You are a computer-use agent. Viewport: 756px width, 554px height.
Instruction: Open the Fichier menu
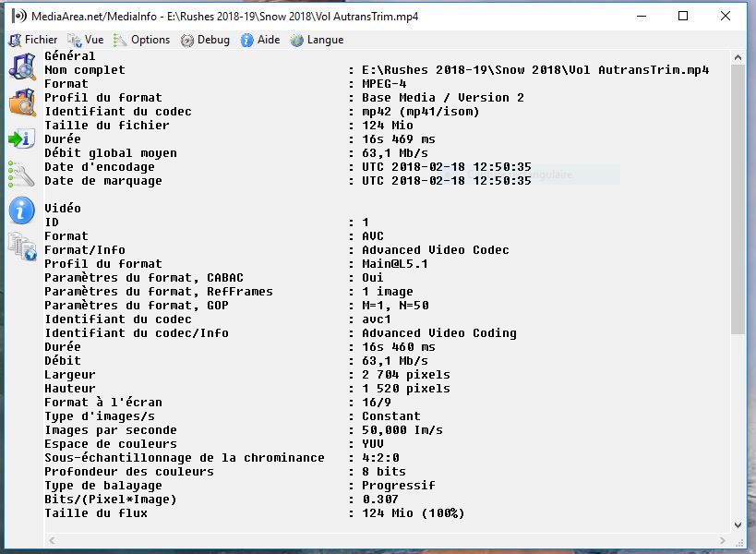click(x=33, y=40)
